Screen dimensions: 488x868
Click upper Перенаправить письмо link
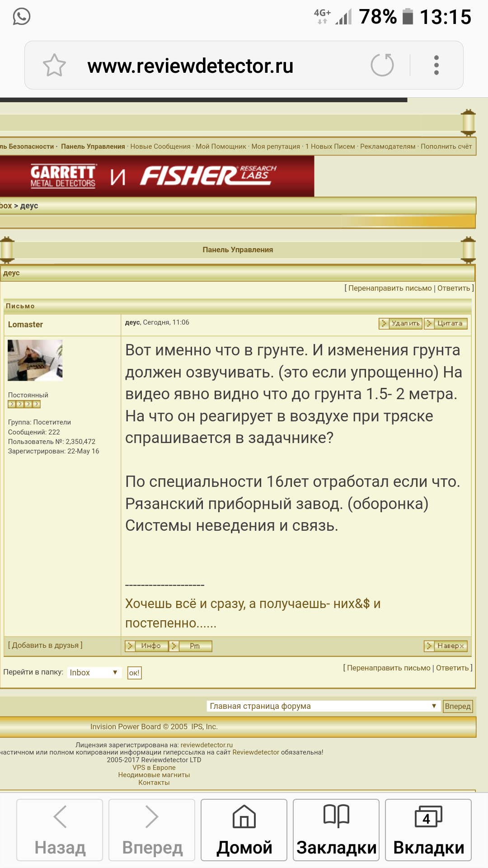(x=390, y=288)
